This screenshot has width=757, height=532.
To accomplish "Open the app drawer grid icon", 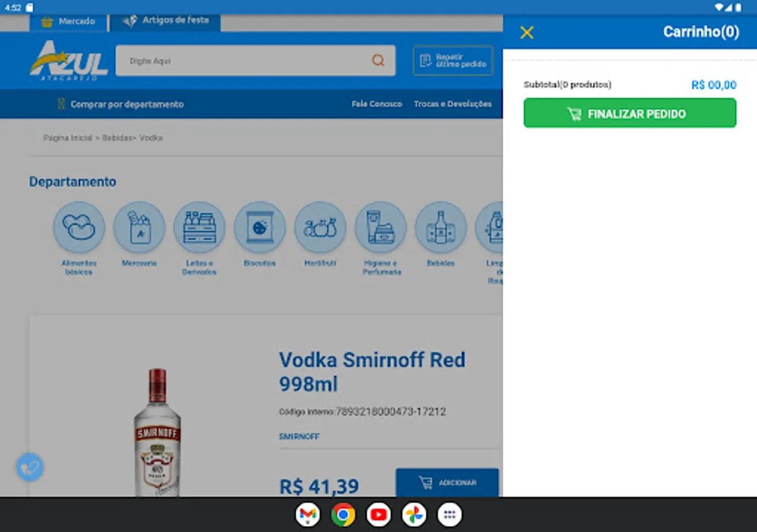I will (449, 515).
